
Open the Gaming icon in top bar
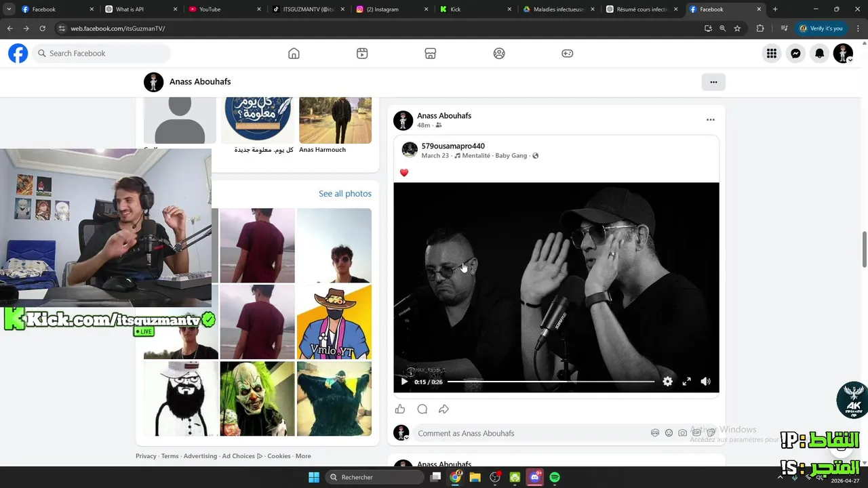coord(568,54)
